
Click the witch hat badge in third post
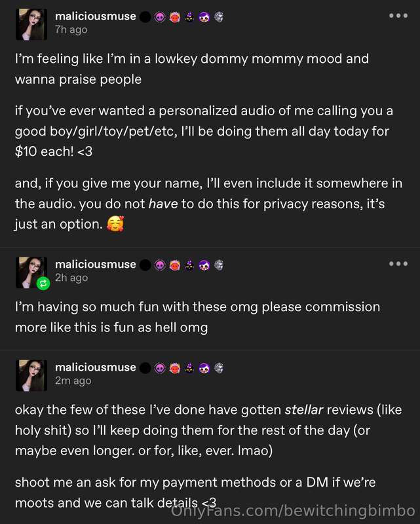pyautogui.click(x=189, y=368)
